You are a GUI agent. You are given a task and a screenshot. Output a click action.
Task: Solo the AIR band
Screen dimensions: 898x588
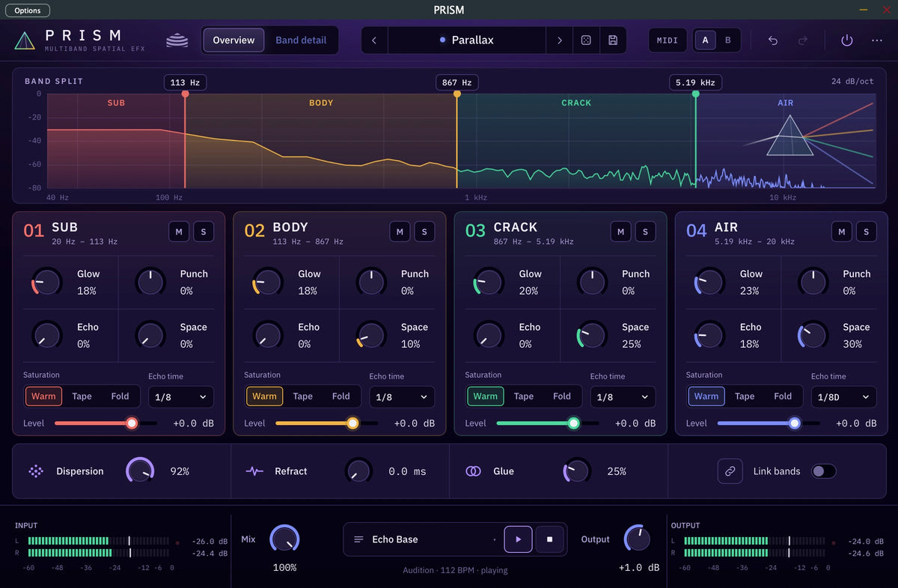click(x=867, y=232)
